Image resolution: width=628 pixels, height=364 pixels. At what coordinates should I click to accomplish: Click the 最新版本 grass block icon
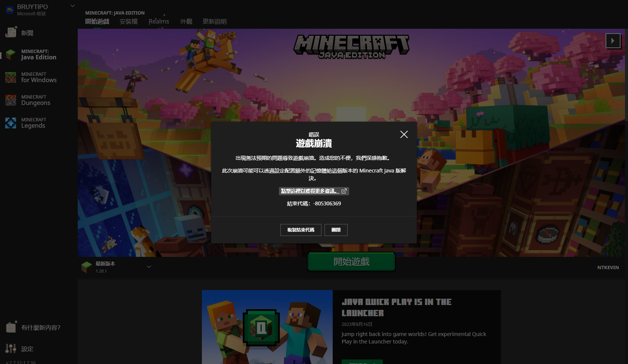click(x=87, y=267)
